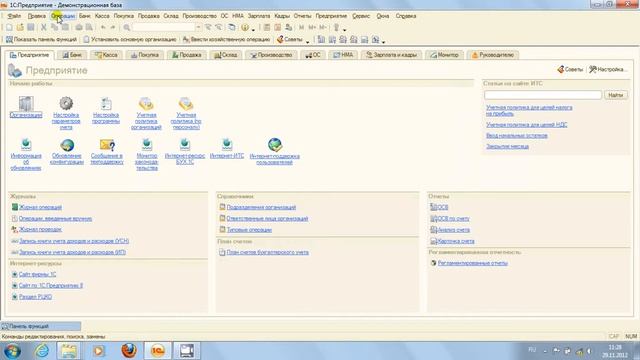Click the Redo arrow toolbar icon
The image size is (640, 360).
[x=113, y=27]
